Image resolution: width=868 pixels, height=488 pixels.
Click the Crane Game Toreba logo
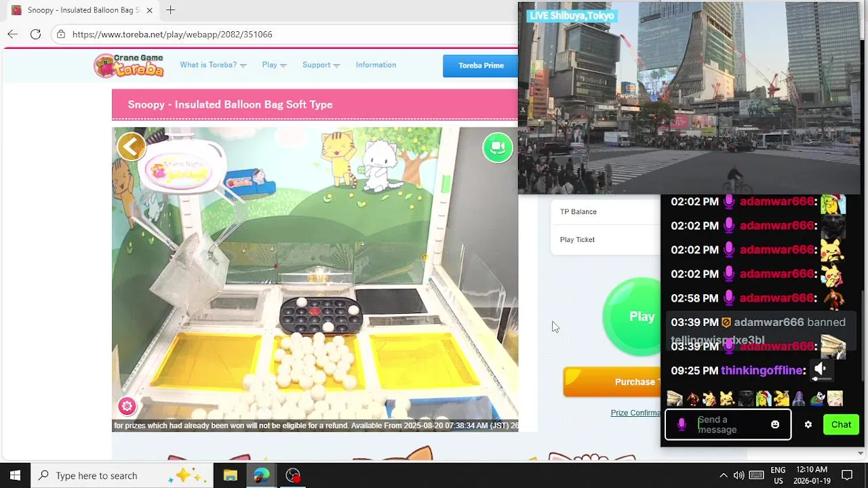click(x=129, y=65)
